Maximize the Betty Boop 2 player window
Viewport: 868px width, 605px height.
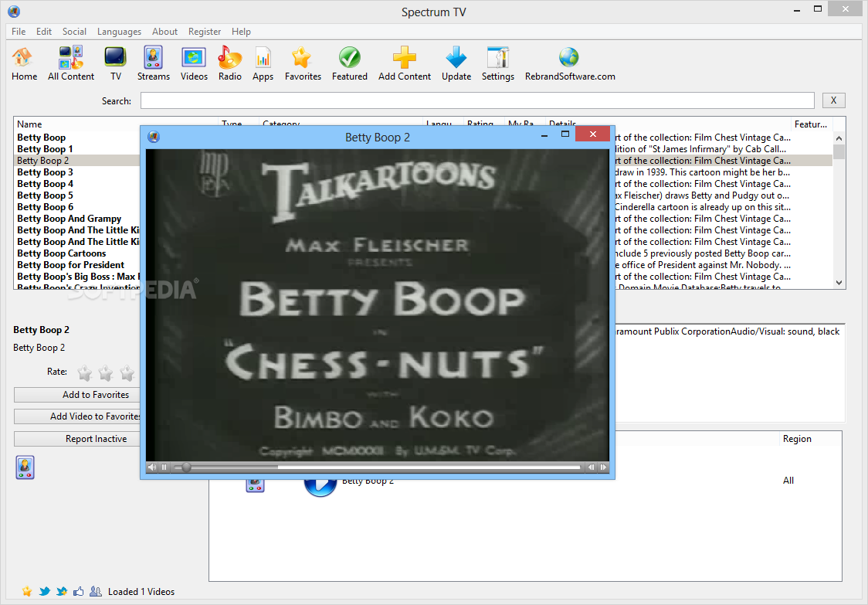(x=565, y=134)
